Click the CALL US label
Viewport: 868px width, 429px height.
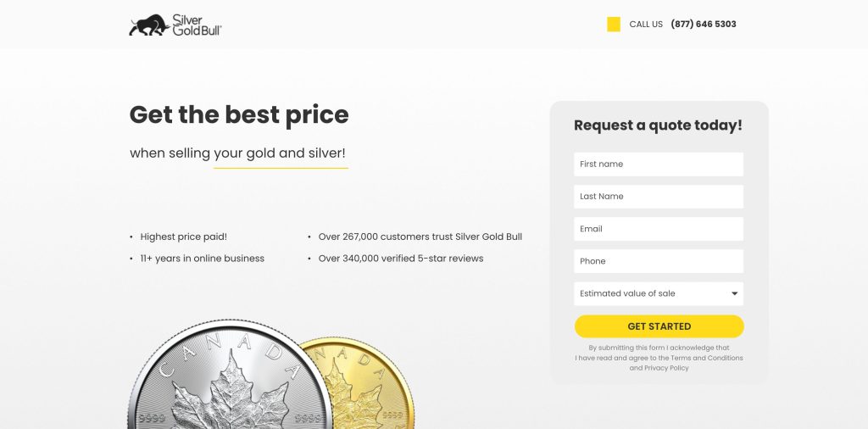646,25
